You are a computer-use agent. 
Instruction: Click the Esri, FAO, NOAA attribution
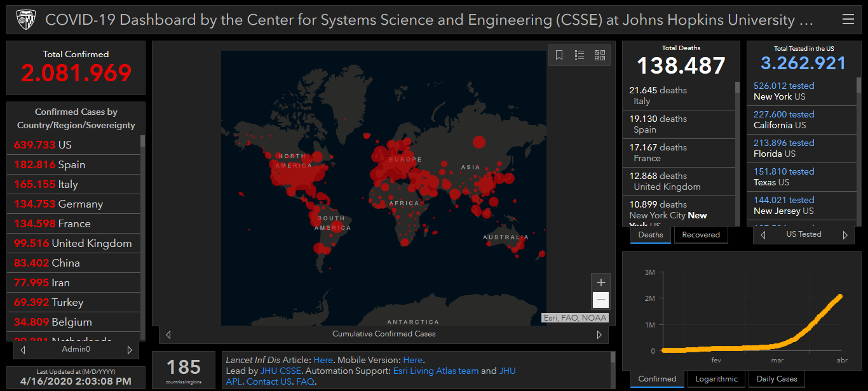[x=575, y=318]
